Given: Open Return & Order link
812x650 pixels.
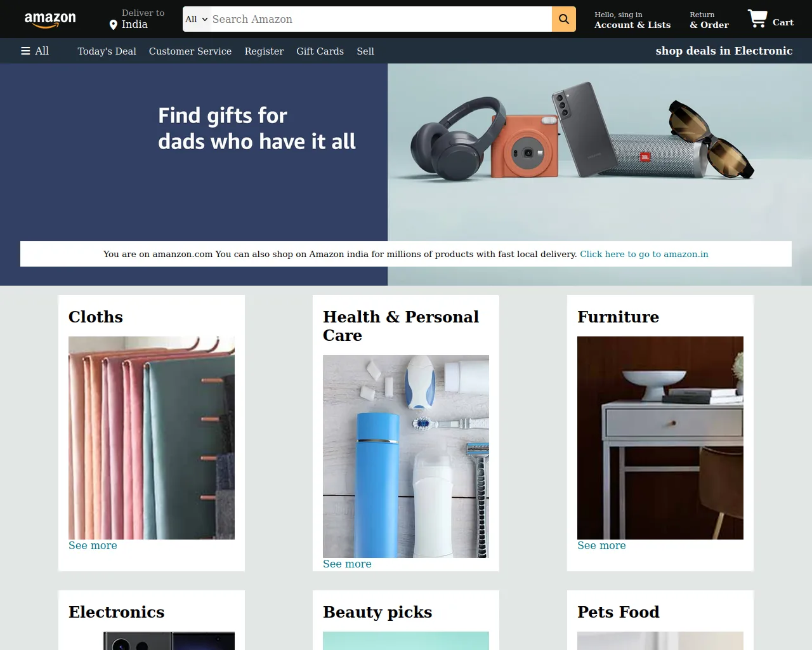Looking at the screenshot, I should (x=709, y=20).
